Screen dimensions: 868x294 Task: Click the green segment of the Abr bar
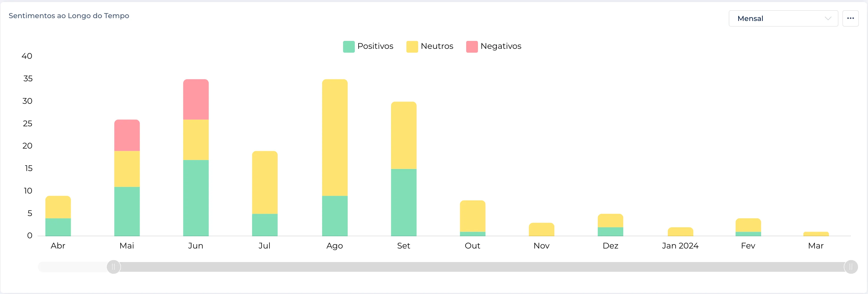click(58, 227)
